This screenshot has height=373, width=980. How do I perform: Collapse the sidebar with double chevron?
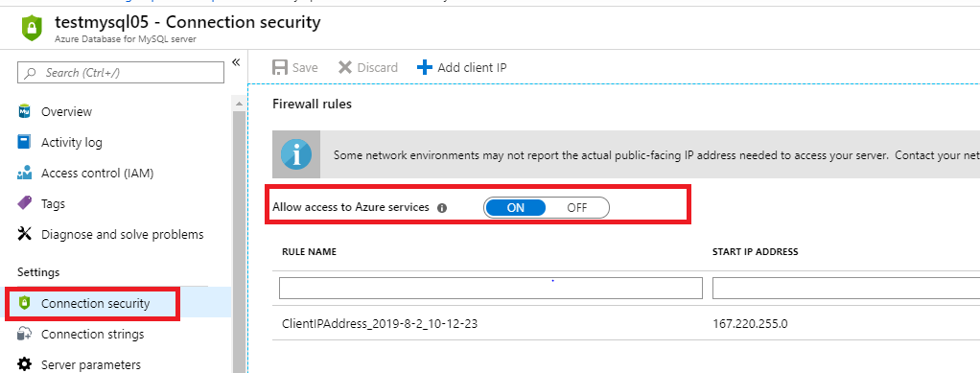click(236, 62)
